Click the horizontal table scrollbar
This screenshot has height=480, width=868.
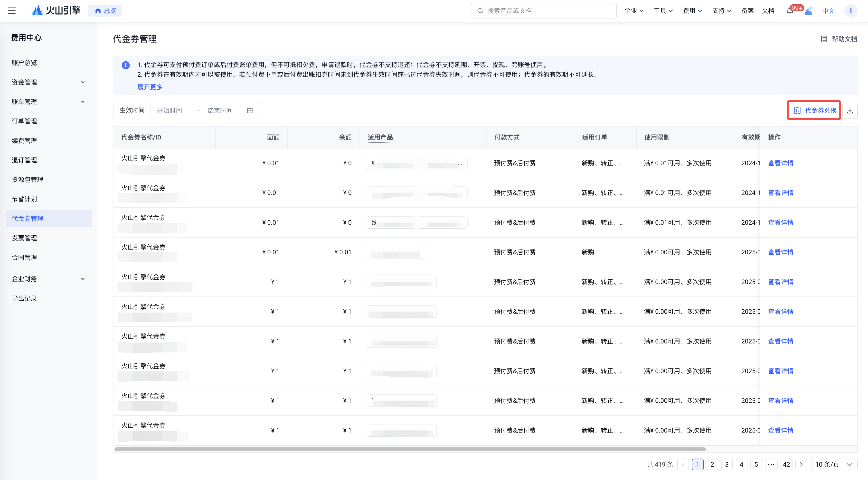click(410, 449)
